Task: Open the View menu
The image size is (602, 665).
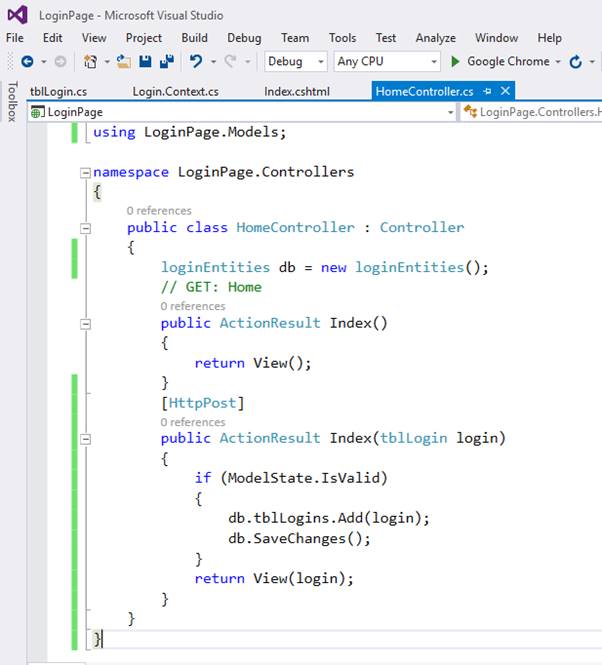Action: [x=94, y=38]
